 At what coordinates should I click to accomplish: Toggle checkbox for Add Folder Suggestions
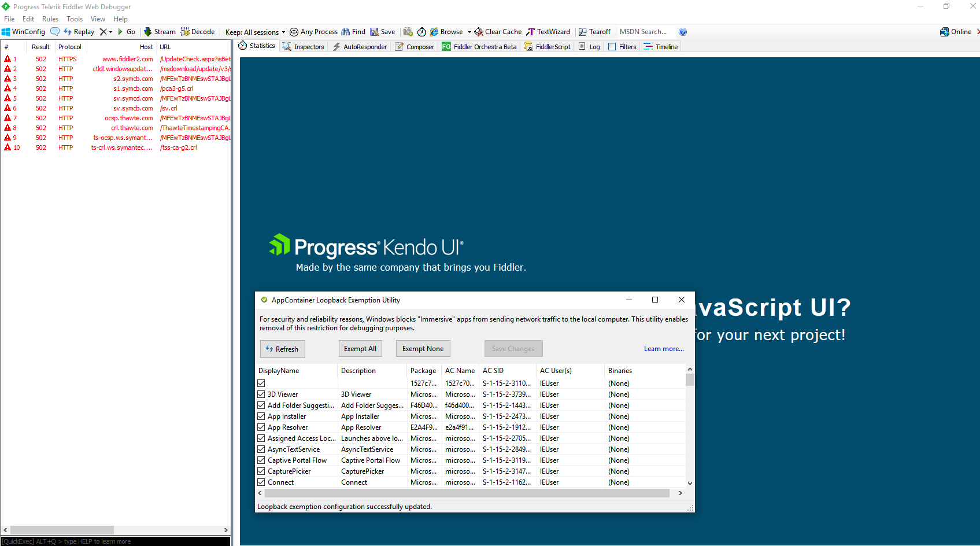click(261, 405)
